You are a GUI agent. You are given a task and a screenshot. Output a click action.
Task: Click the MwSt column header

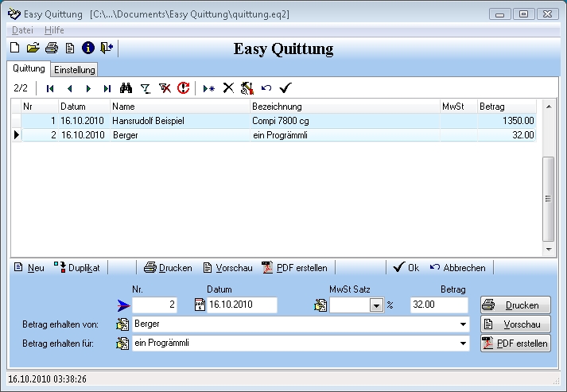[x=459, y=107]
